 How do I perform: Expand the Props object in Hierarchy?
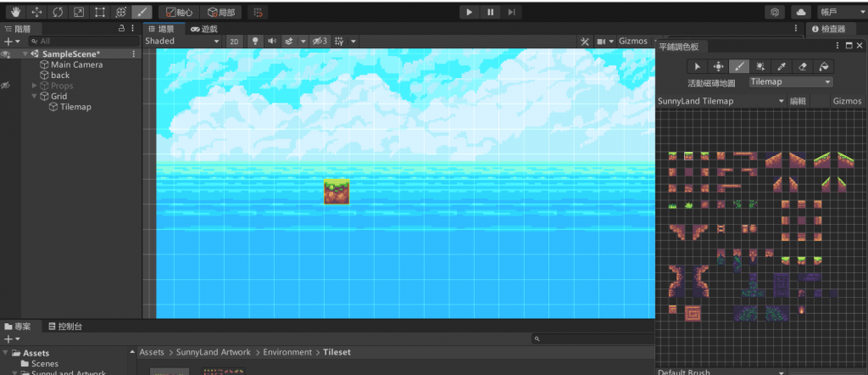[34, 86]
